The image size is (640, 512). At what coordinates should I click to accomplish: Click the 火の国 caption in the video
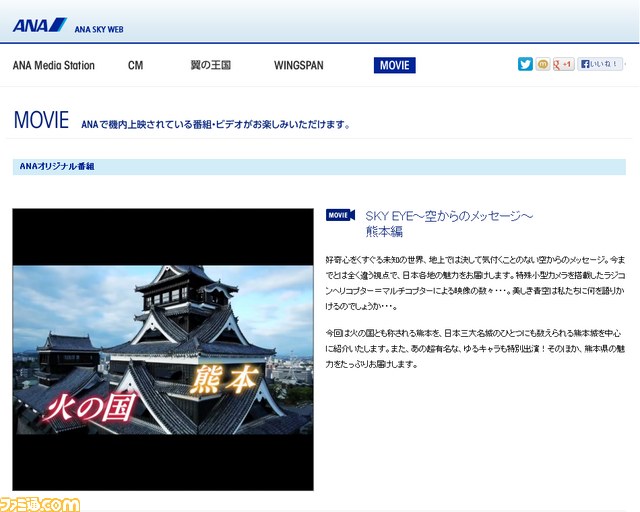tap(89, 407)
